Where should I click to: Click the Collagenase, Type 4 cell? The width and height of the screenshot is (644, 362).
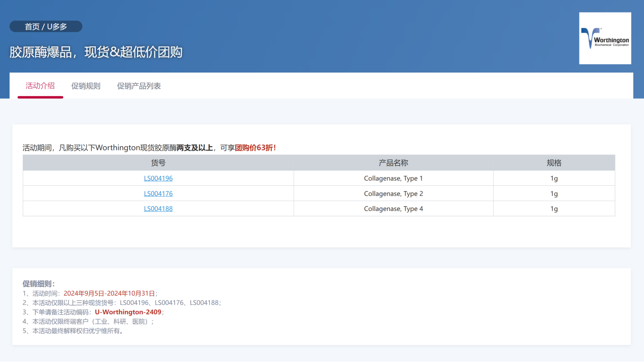pos(394,209)
